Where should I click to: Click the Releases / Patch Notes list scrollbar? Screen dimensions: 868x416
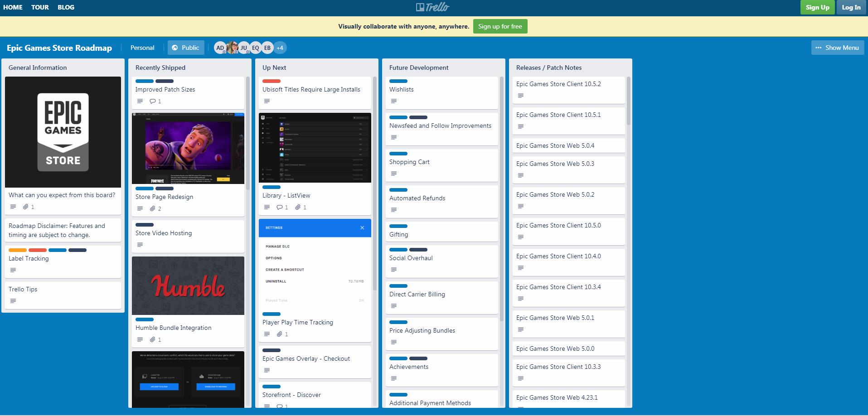coord(629,101)
